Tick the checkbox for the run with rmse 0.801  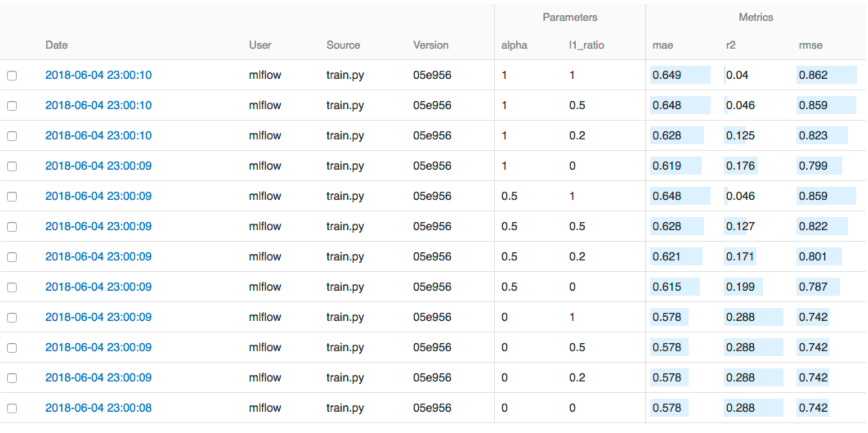[x=12, y=257]
